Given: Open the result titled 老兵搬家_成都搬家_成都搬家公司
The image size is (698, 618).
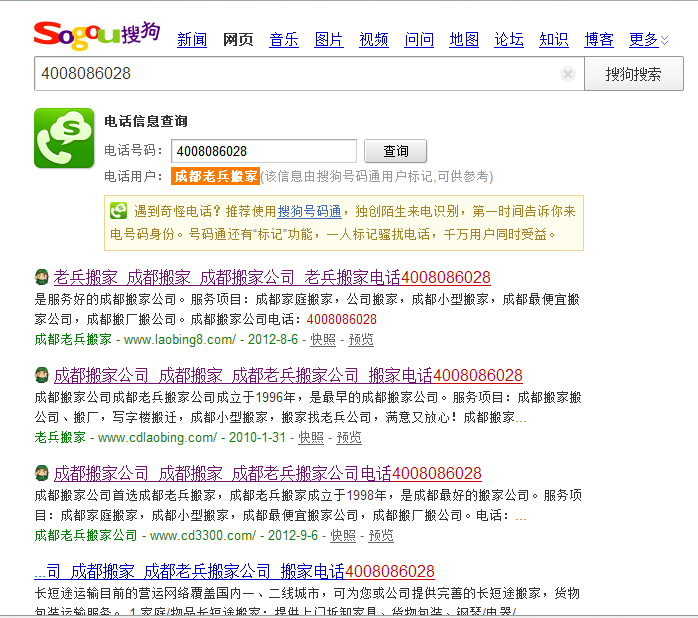Looking at the screenshot, I should (x=272, y=277).
